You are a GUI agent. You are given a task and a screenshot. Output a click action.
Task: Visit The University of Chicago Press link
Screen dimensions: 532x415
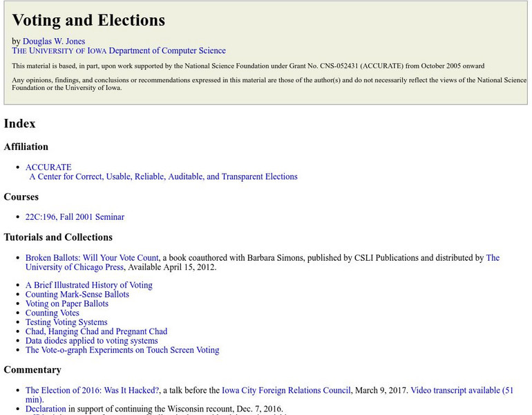point(75,267)
